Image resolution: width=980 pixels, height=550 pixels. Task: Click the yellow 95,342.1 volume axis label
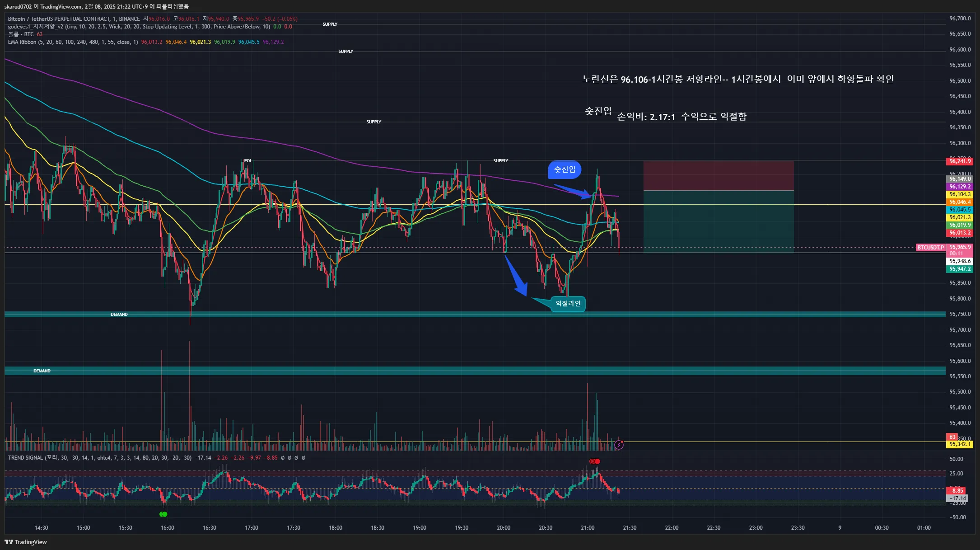pyautogui.click(x=960, y=444)
